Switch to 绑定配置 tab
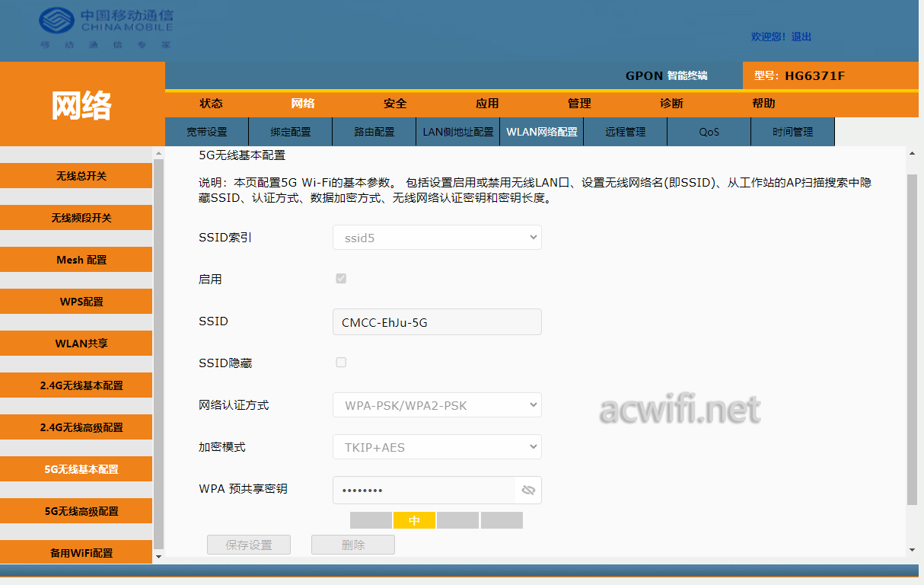The height and width of the screenshot is (585, 924). coord(291,132)
